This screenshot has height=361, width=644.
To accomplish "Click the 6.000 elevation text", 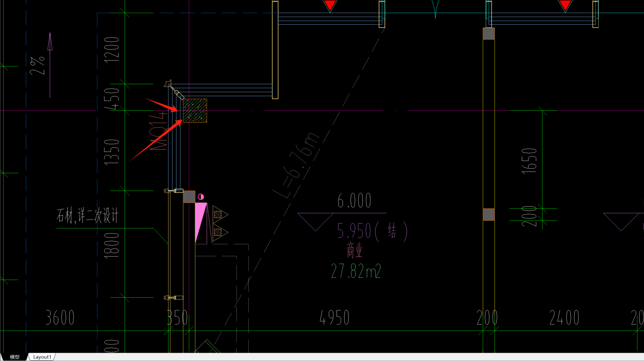I will click(x=354, y=201).
